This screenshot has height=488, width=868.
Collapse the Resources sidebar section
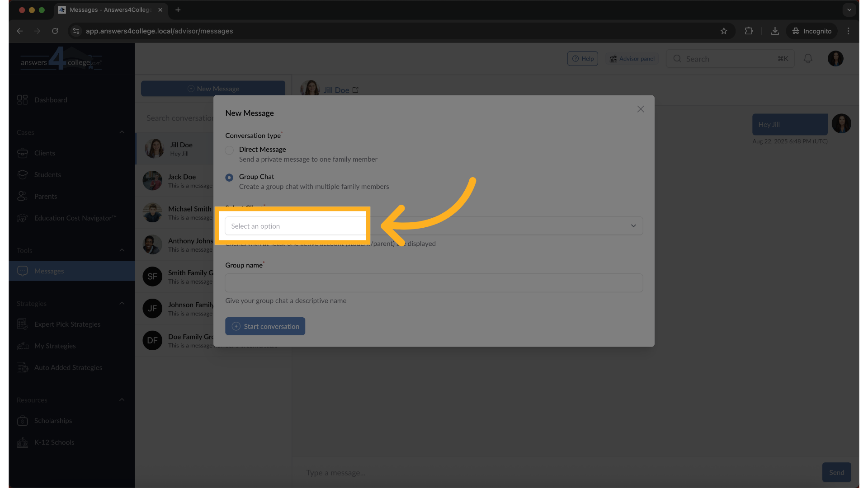(x=122, y=400)
